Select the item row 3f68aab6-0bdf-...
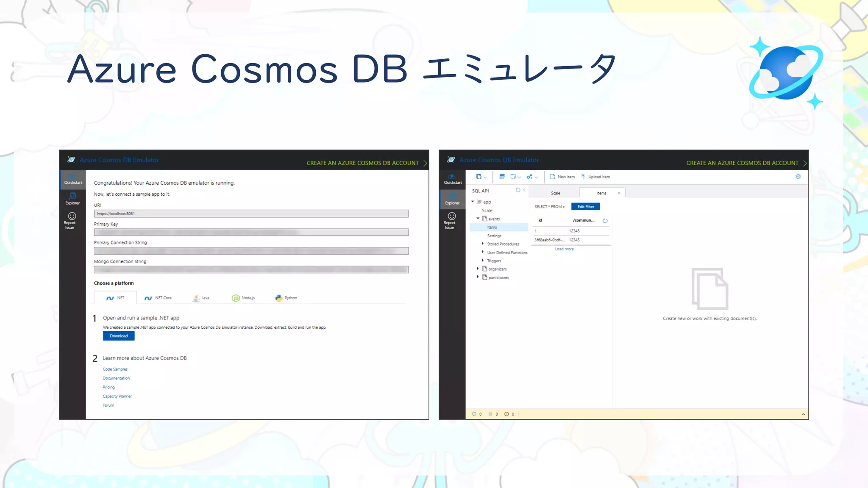Image resolution: width=868 pixels, height=488 pixels. pos(571,240)
